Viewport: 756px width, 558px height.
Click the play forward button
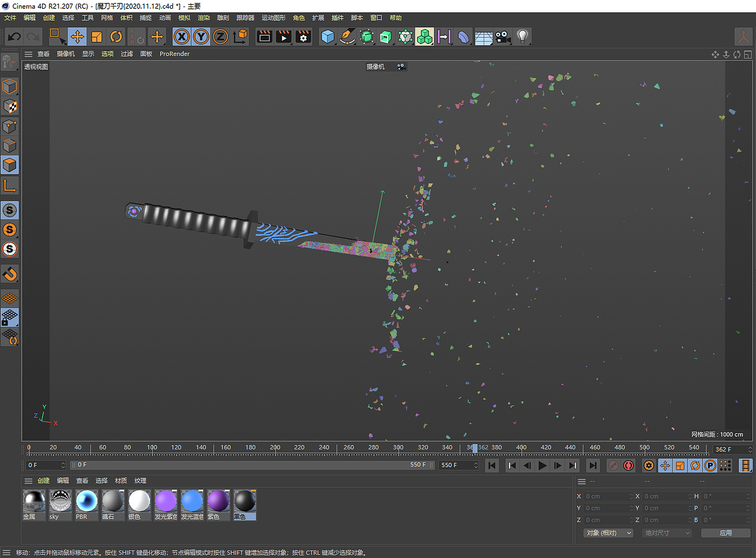point(542,466)
